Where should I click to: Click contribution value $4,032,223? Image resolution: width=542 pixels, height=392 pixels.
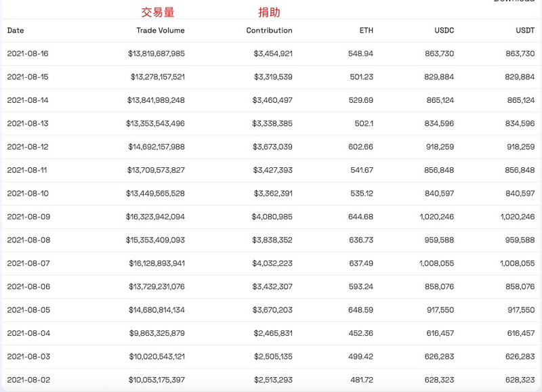pos(272,263)
